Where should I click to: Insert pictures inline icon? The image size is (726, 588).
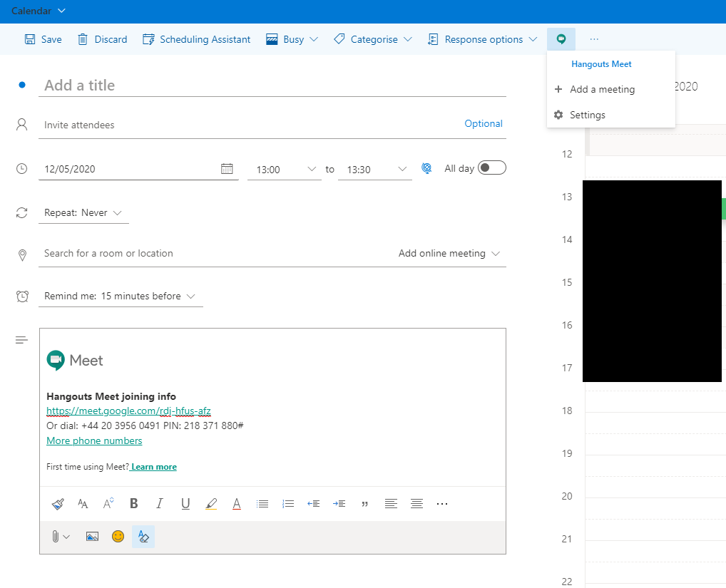92,537
